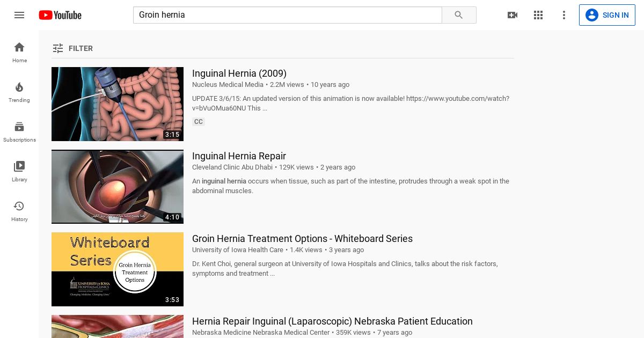Open the hamburger guide menu

pos(19,15)
